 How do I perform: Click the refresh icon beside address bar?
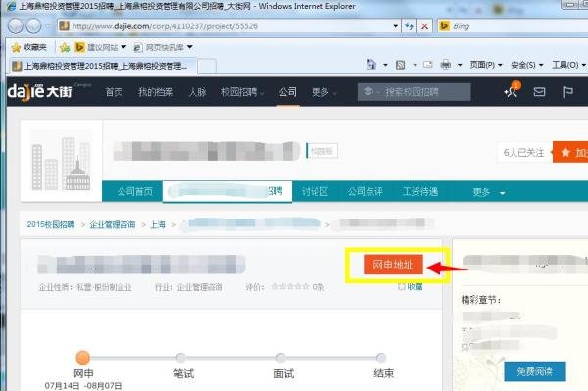pyautogui.click(x=409, y=26)
